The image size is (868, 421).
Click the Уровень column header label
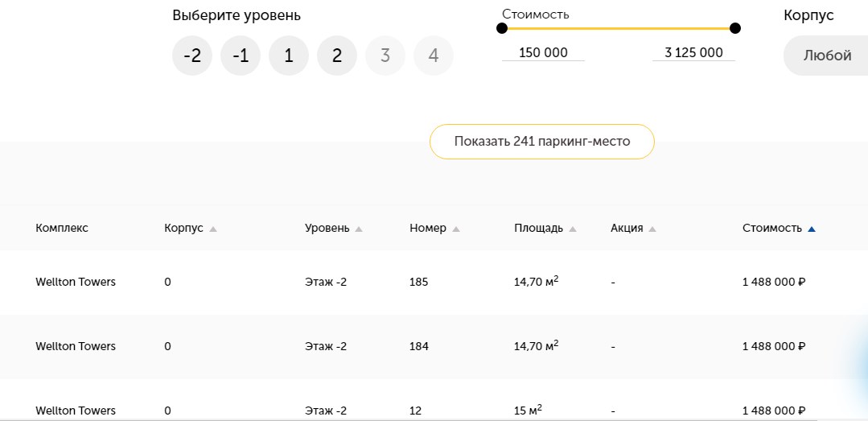click(327, 229)
